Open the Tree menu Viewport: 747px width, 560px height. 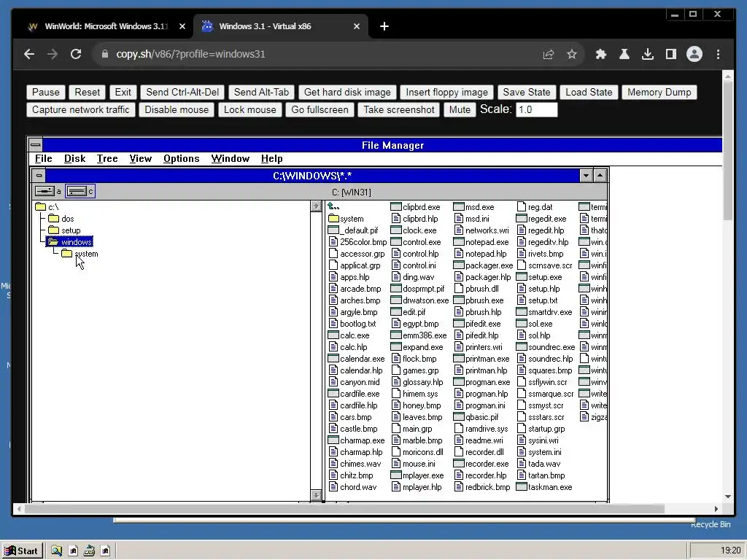point(107,158)
